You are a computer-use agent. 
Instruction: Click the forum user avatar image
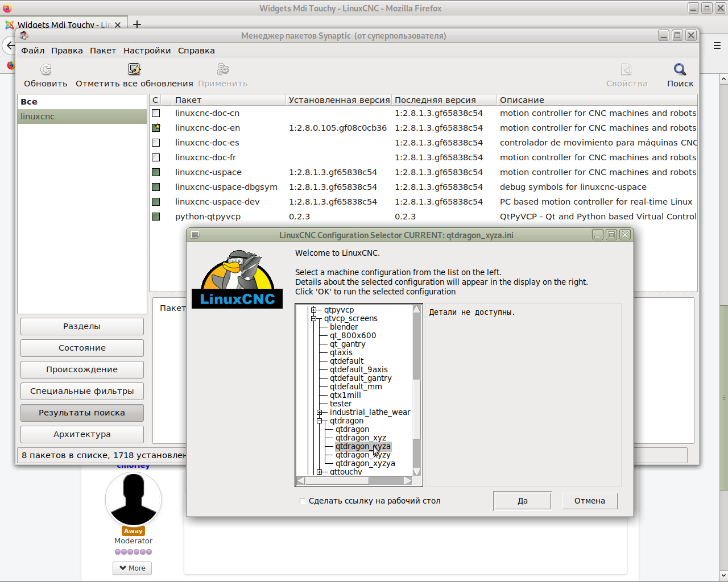click(x=134, y=499)
